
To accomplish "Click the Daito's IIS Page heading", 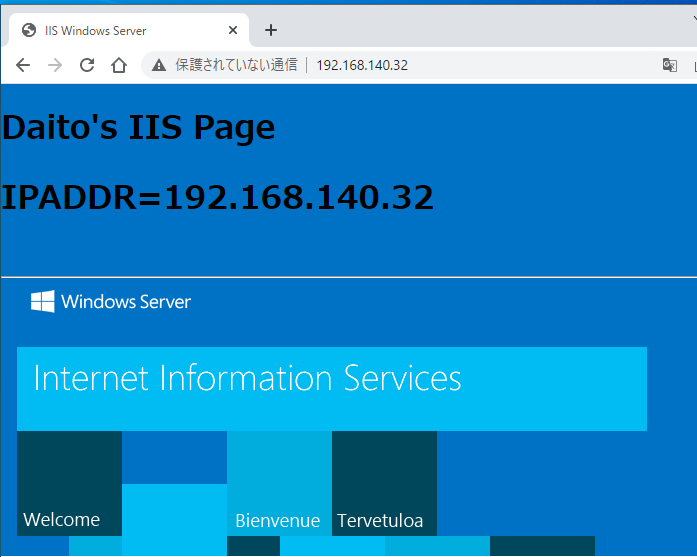I will pyautogui.click(x=139, y=128).
